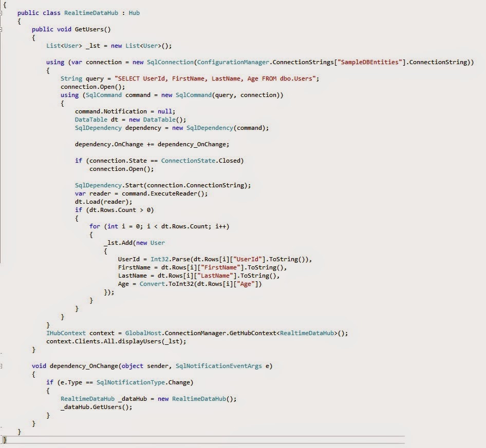Click the String type before query

click(x=71, y=79)
